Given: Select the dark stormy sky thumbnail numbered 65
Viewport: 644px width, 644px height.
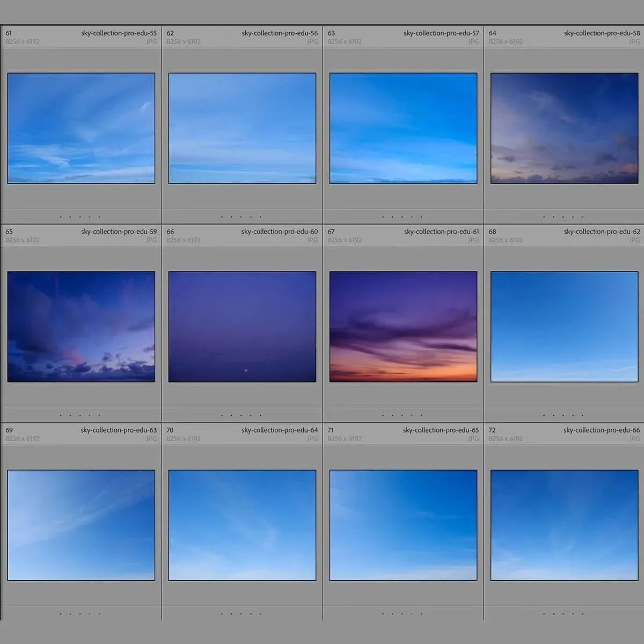Looking at the screenshot, I should (81, 327).
